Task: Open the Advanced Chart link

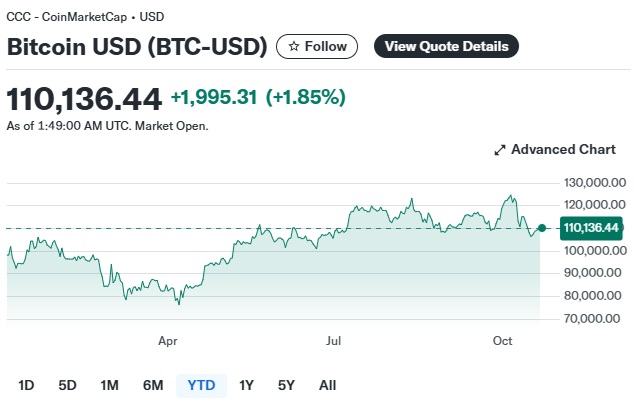Action: coord(562,150)
